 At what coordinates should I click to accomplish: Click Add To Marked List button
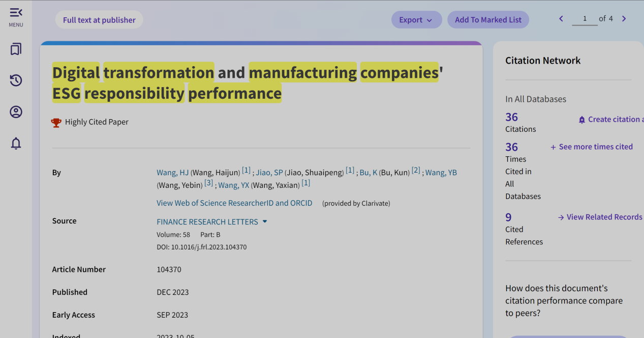coord(488,20)
